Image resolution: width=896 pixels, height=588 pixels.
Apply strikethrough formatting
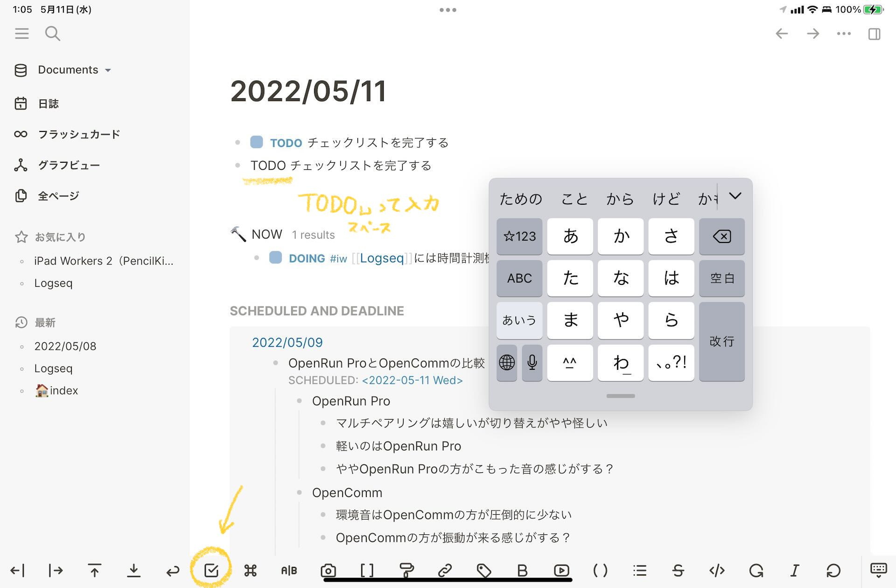point(678,570)
